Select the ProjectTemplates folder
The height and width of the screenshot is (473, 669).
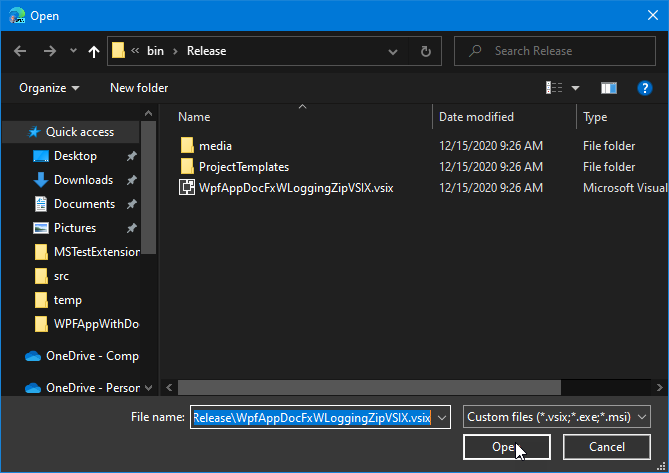[x=244, y=167]
